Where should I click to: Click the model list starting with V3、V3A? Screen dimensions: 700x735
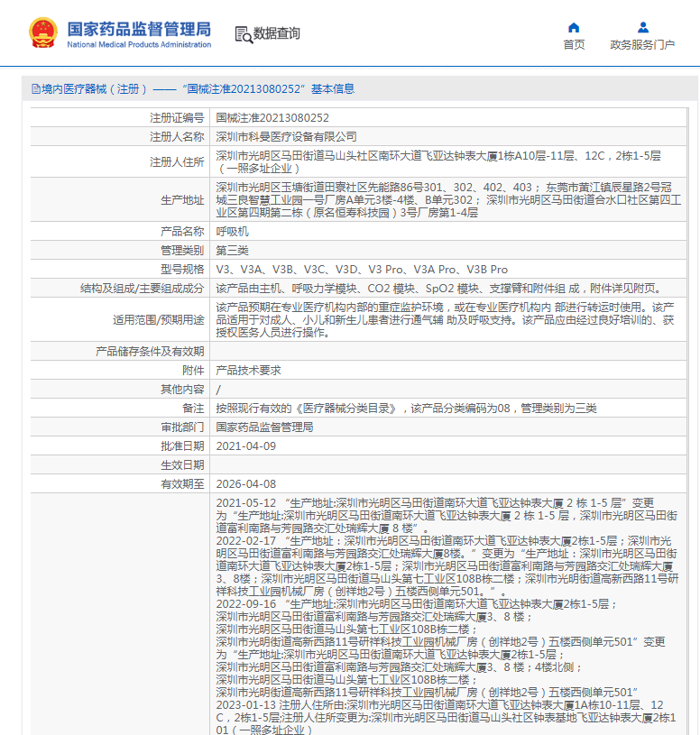click(362, 270)
